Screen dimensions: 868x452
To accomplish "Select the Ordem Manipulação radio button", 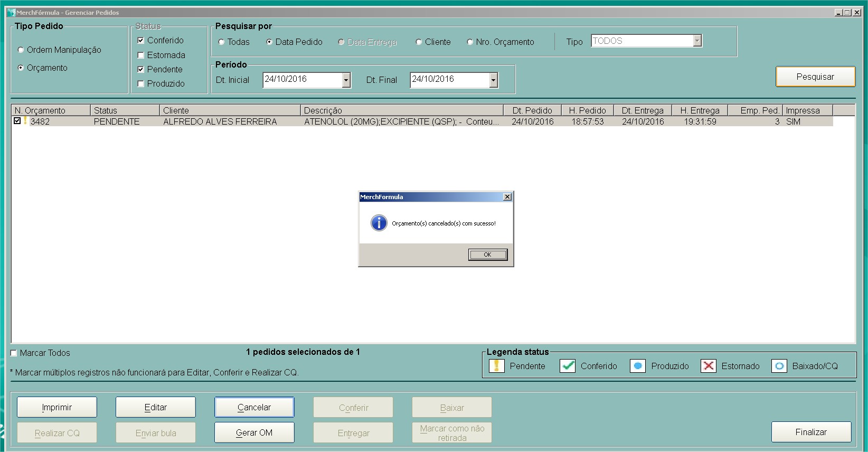I will [x=21, y=50].
